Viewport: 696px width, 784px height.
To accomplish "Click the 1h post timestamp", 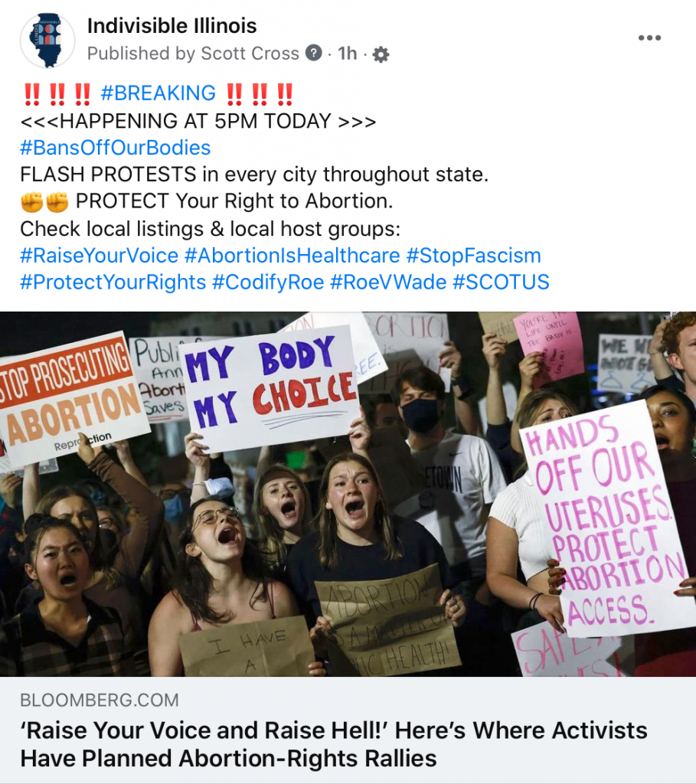I will pos(347,53).
